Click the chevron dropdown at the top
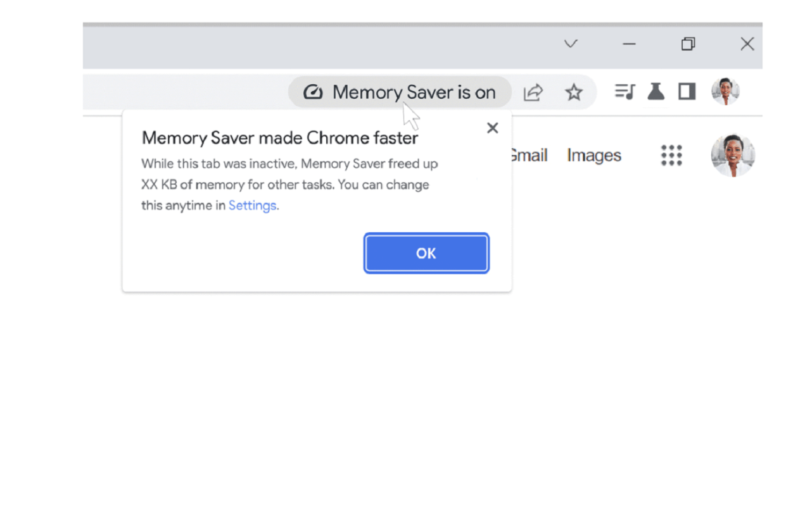 click(570, 44)
